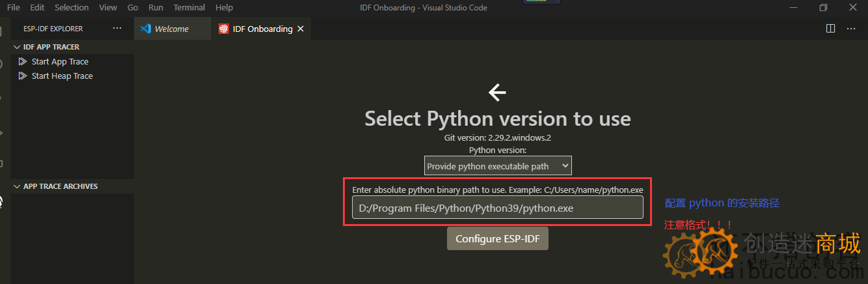Click the Espressif icon on IDF Onboarding tab

coord(224,29)
